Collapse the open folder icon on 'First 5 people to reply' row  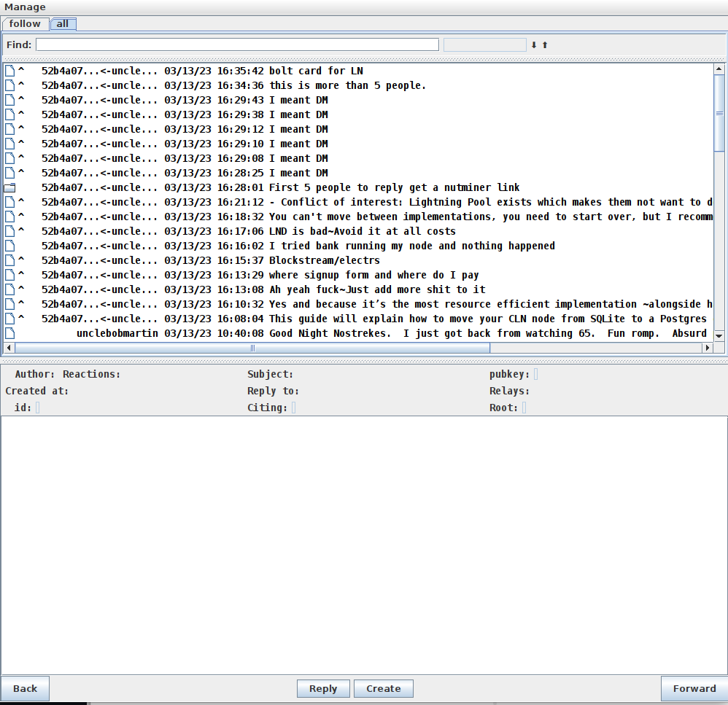tap(9, 187)
